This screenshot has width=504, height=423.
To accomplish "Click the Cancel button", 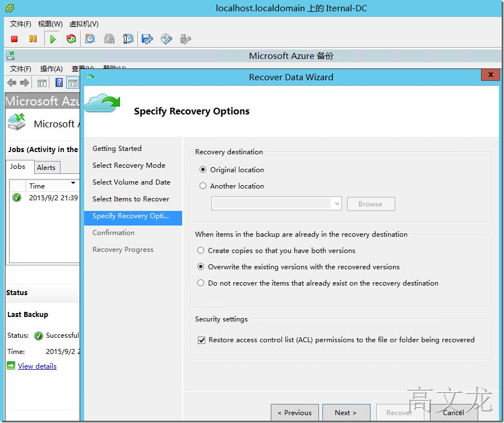I will point(454,412).
